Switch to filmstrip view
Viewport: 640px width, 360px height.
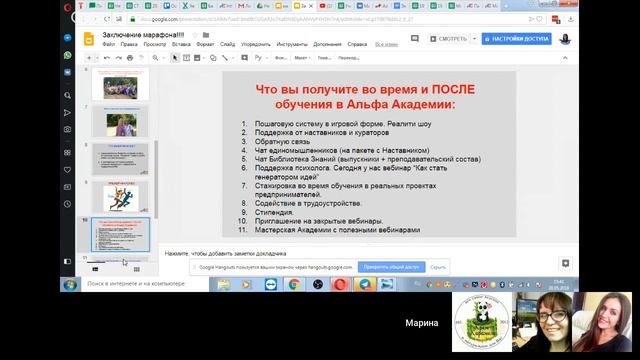(95, 269)
